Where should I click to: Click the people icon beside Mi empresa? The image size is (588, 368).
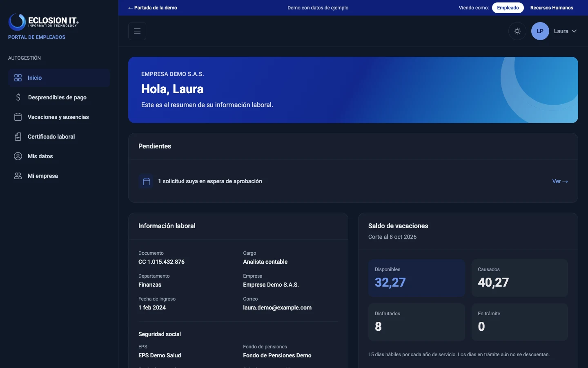point(18,176)
